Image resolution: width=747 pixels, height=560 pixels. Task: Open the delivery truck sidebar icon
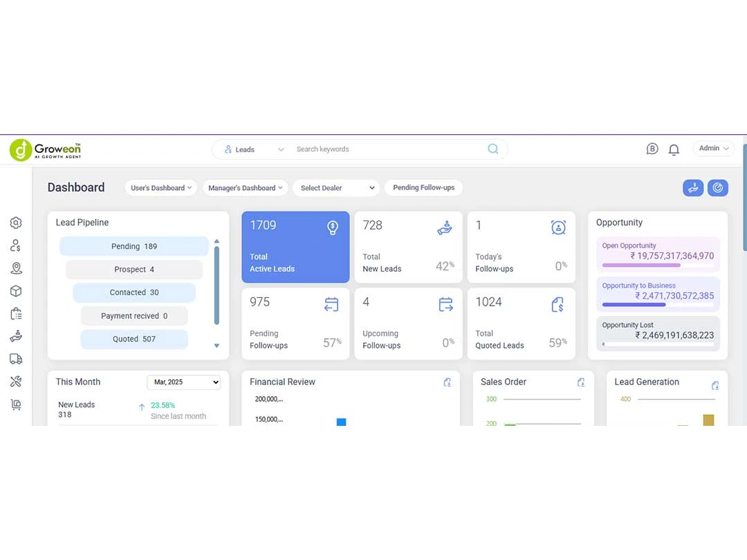[x=16, y=359]
